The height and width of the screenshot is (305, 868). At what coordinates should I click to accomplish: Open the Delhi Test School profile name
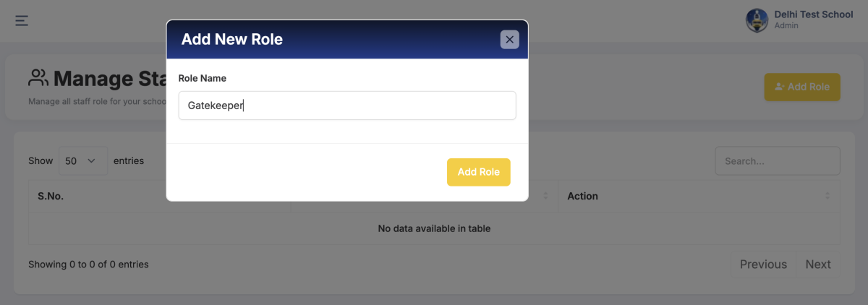click(x=813, y=14)
